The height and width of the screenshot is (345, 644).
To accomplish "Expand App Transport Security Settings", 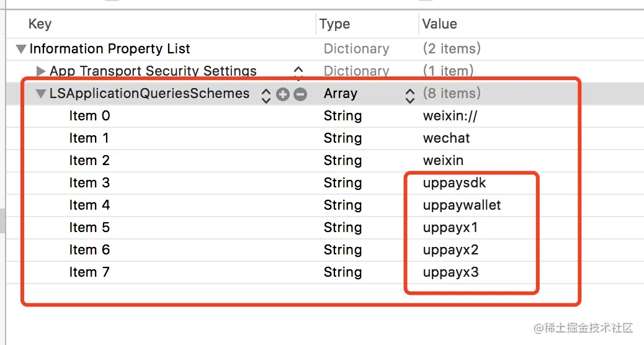I will pos(41,71).
